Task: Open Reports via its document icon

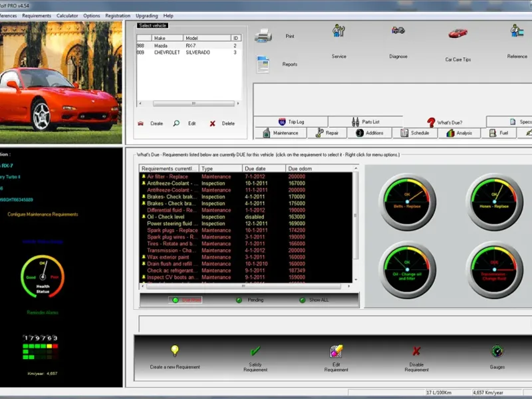Action: 263,64
